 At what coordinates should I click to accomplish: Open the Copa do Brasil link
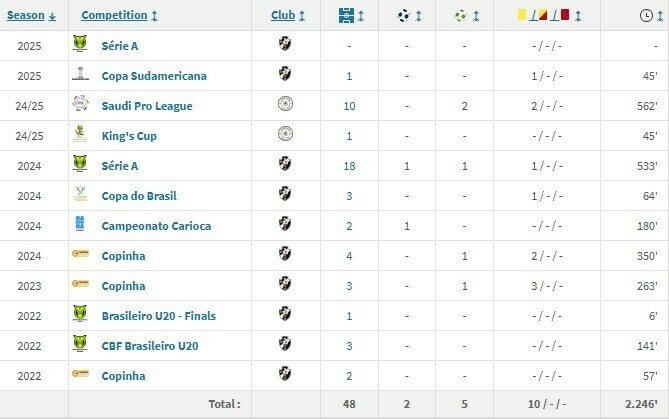(139, 195)
